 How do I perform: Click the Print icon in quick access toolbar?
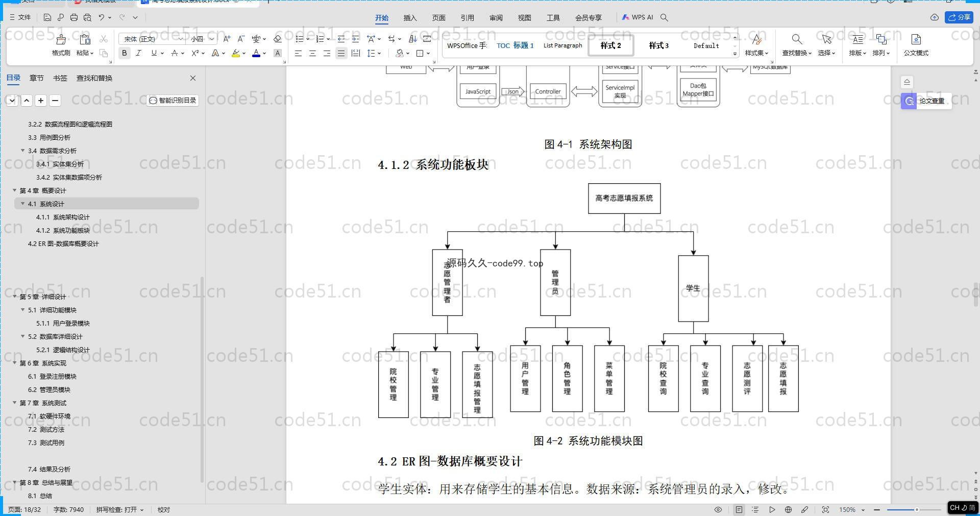click(x=74, y=17)
